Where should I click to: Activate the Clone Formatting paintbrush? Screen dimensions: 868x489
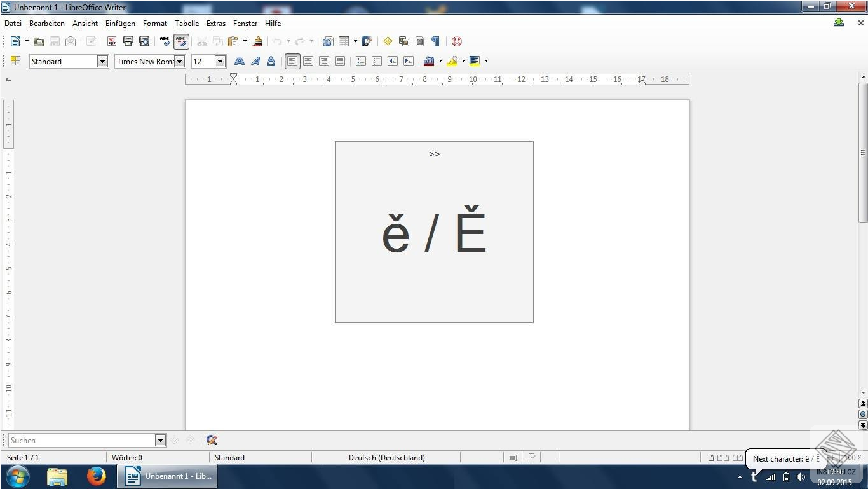[257, 41]
